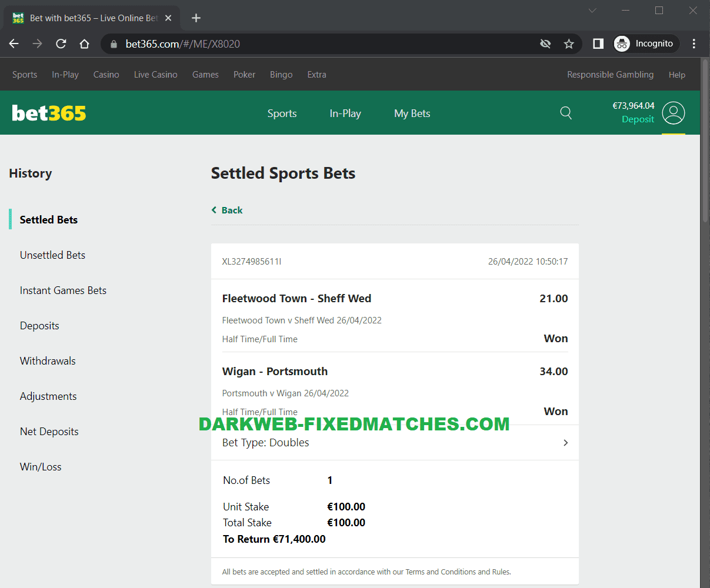This screenshot has width=710, height=588.
Task: Open Sports in green header
Action: click(x=282, y=113)
